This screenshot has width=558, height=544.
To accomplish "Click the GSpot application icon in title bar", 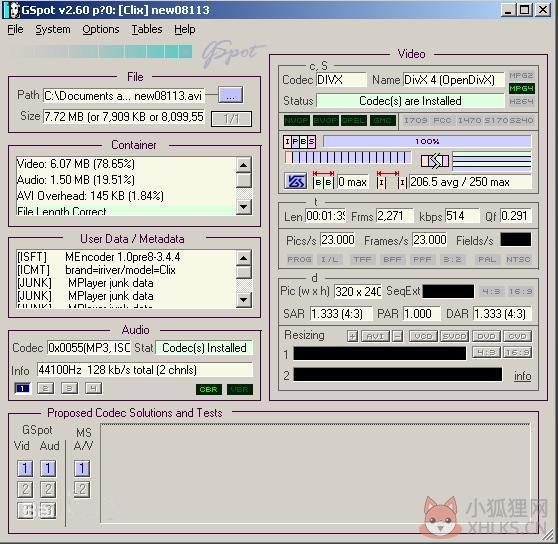I will coord(12,10).
